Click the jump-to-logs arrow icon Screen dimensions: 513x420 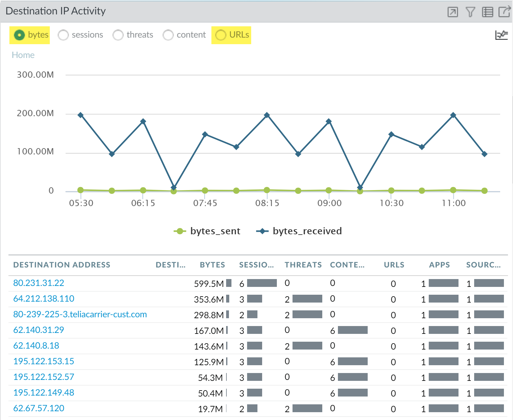point(453,12)
